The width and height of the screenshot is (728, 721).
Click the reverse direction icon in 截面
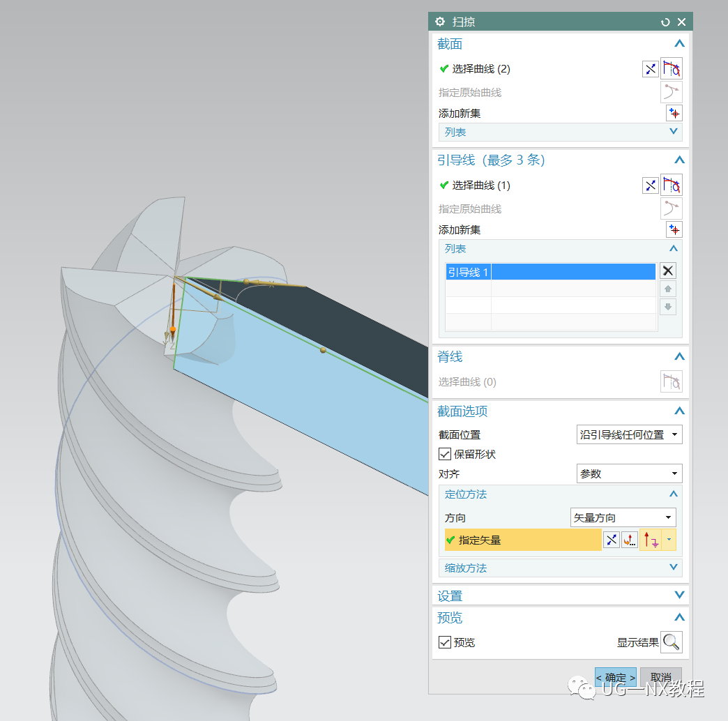pyautogui.click(x=651, y=69)
